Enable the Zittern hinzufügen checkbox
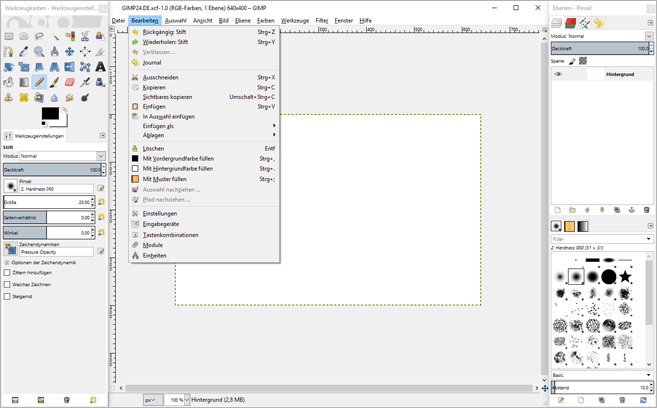The height and width of the screenshot is (408, 657). point(7,273)
